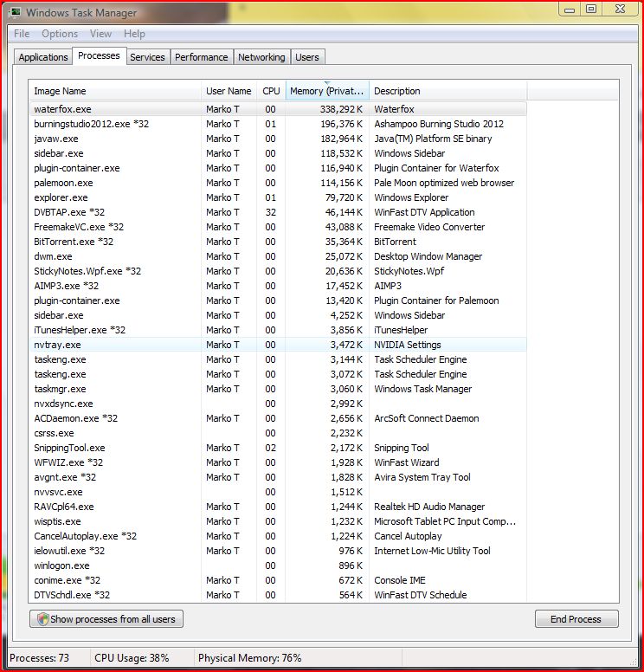The image size is (644, 672).
Task: Click the shield icon on Show processes button
Action: (x=43, y=619)
